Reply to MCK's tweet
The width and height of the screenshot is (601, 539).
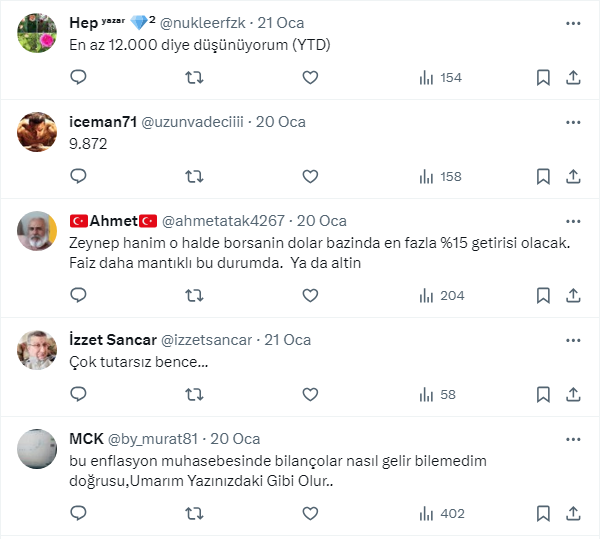79,513
